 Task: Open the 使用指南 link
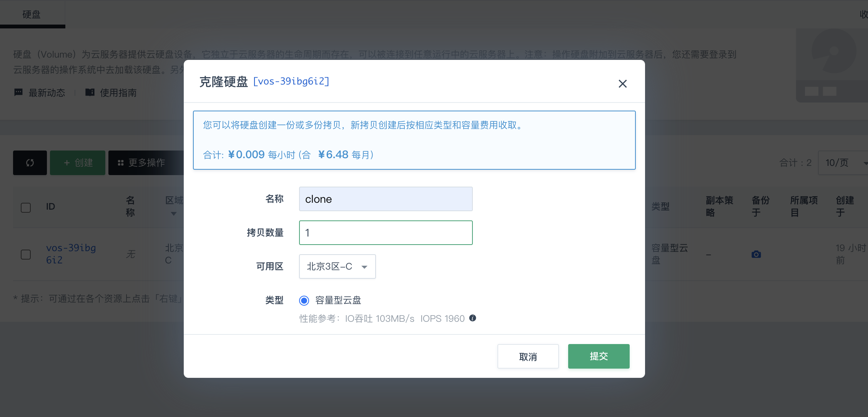point(118,93)
